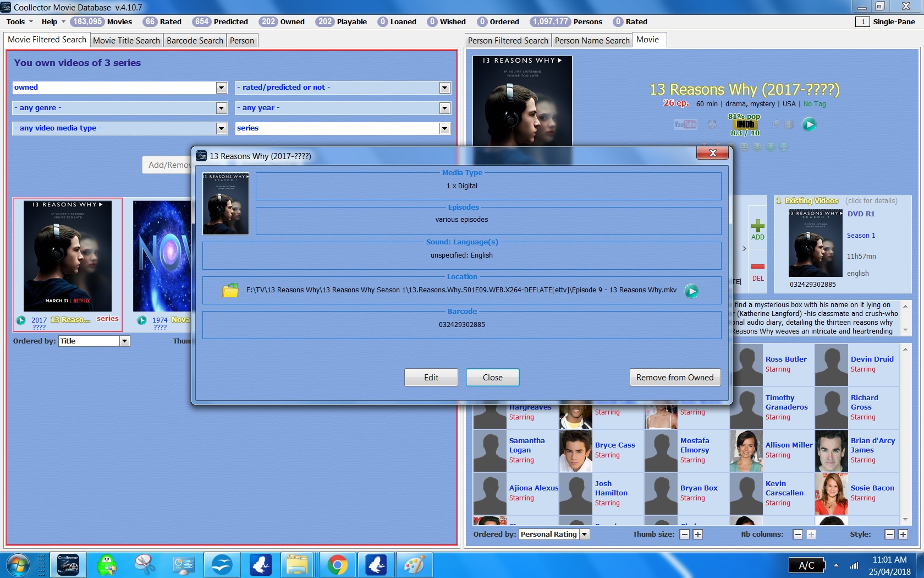924x578 pixels.
Task: Show hidden system tray icons
Action: pos(836,565)
